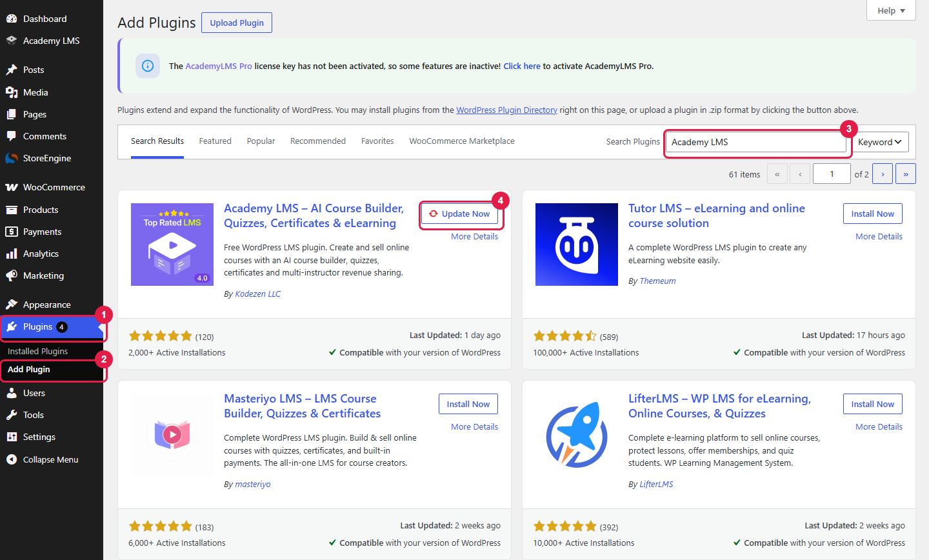Open the Recommended tab
The height and width of the screenshot is (560, 929).
318,141
